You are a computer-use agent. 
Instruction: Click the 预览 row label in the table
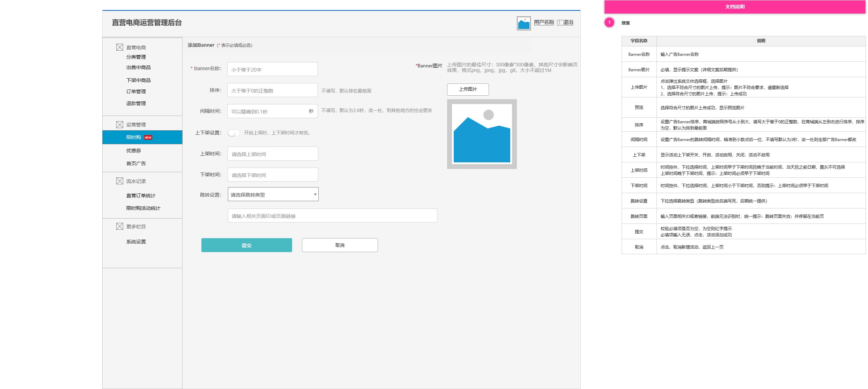coord(639,108)
